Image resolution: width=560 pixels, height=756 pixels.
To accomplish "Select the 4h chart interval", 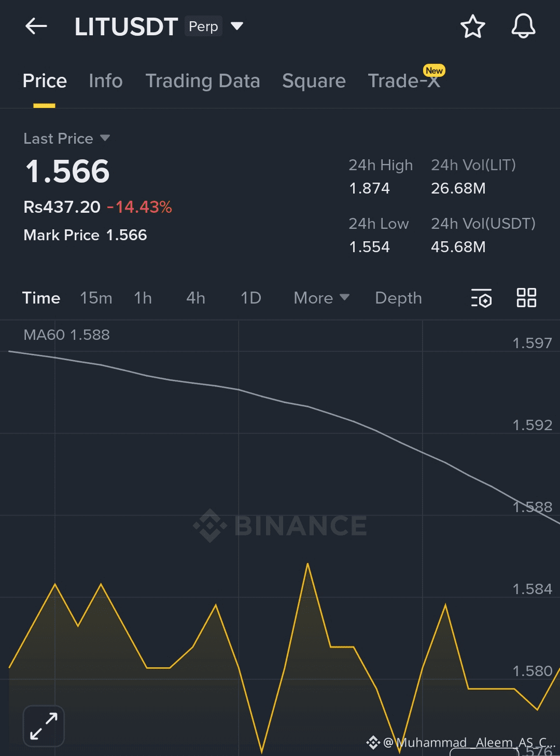I will click(x=196, y=298).
